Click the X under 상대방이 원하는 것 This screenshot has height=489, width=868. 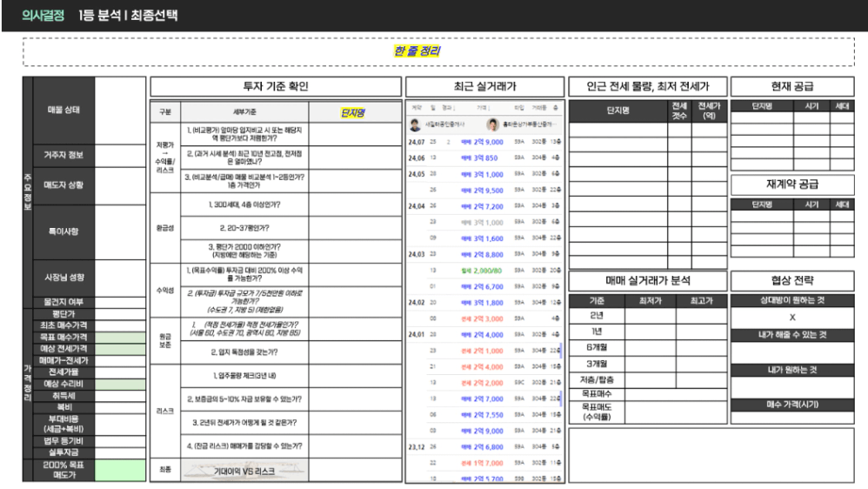pyautogui.click(x=792, y=318)
